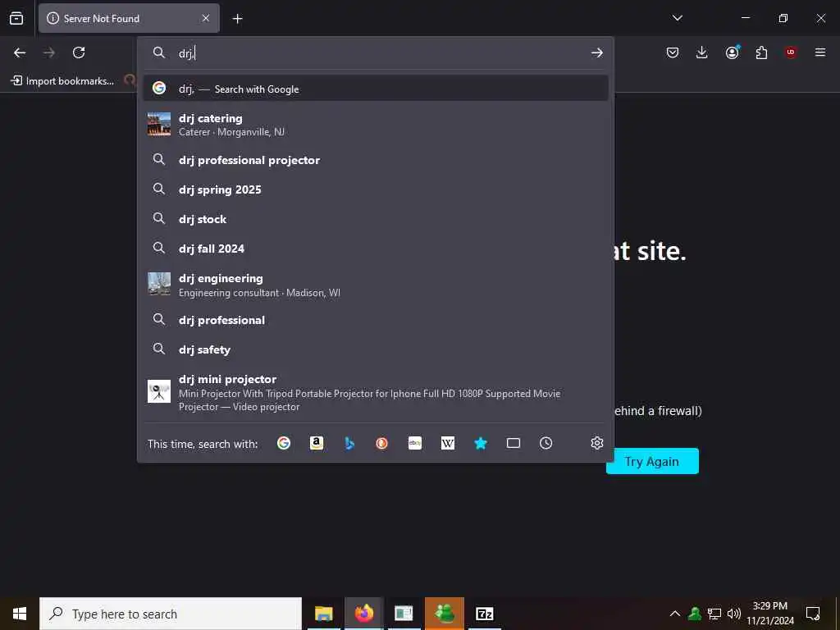The width and height of the screenshot is (840, 630).
Task: Open a new tab with plus button
Action: [x=237, y=19]
